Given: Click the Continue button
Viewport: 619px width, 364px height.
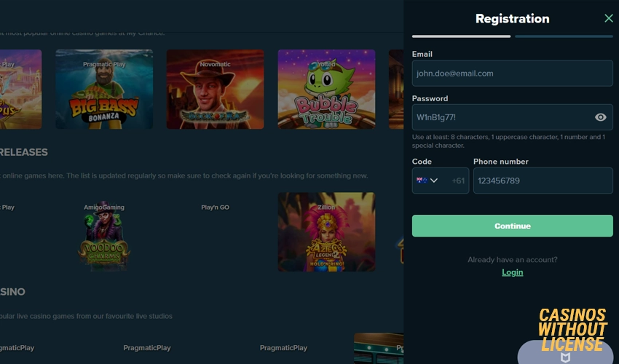Looking at the screenshot, I should click(x=512, y=226).
